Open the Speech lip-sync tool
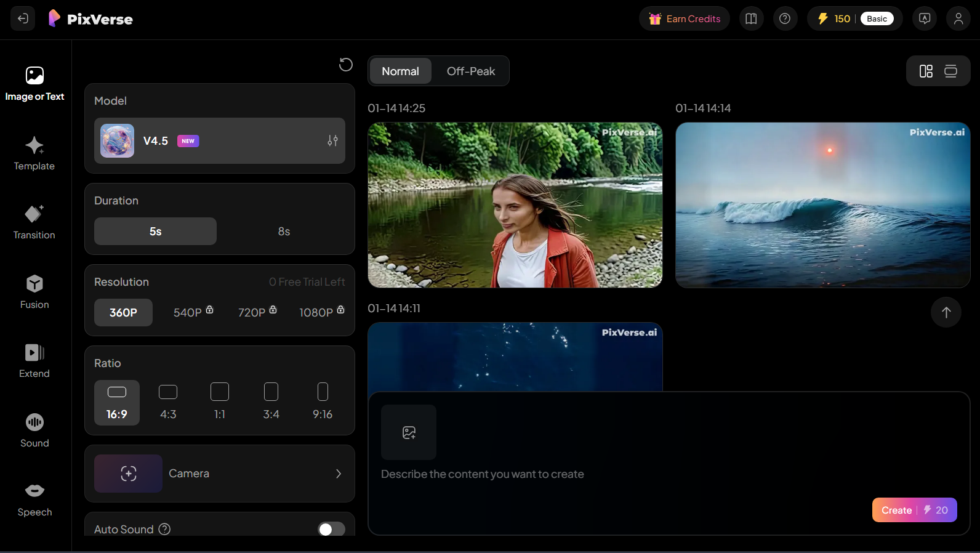The width and height of the screenshot is (980, 553). (34, 499)
